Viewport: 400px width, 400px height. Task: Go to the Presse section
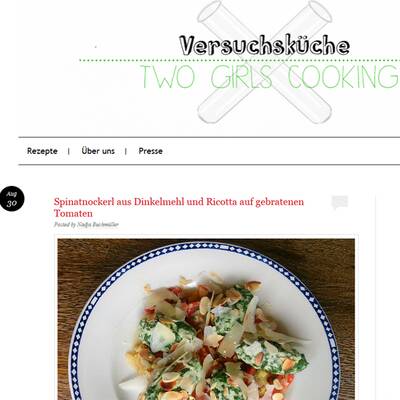point(151,151)
